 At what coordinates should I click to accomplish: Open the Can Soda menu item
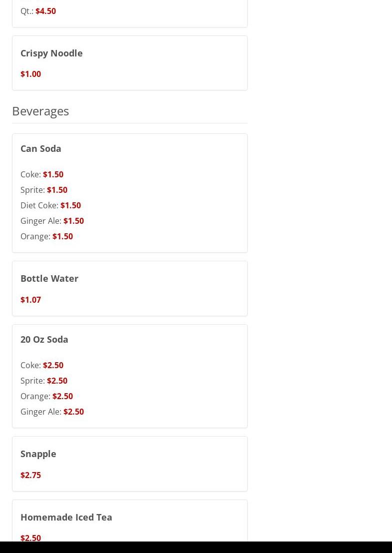pos(41,148)
